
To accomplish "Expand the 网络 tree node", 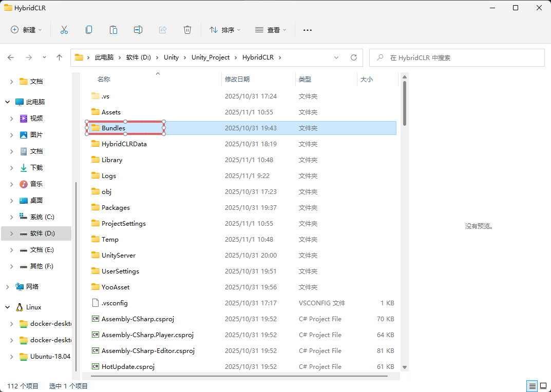I will coord(8,287).
